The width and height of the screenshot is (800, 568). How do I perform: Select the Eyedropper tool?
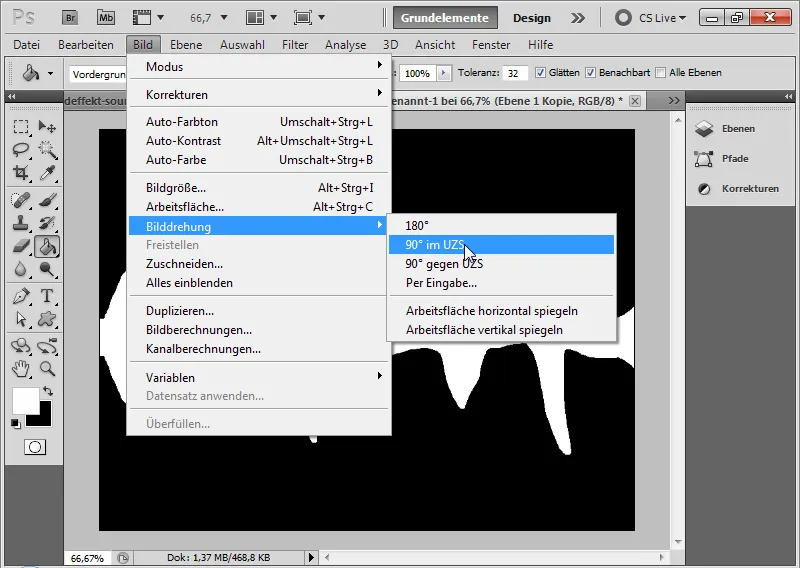(47, 173)
